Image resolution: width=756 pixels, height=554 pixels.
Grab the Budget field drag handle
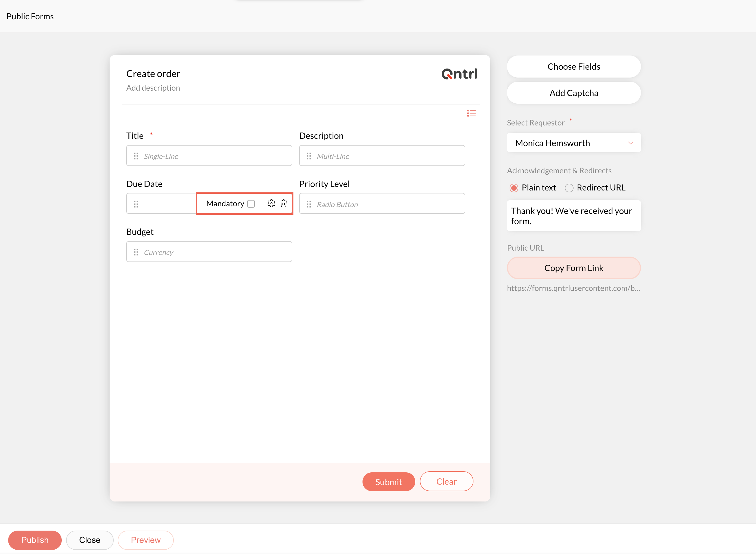click(x=136, y=252)
